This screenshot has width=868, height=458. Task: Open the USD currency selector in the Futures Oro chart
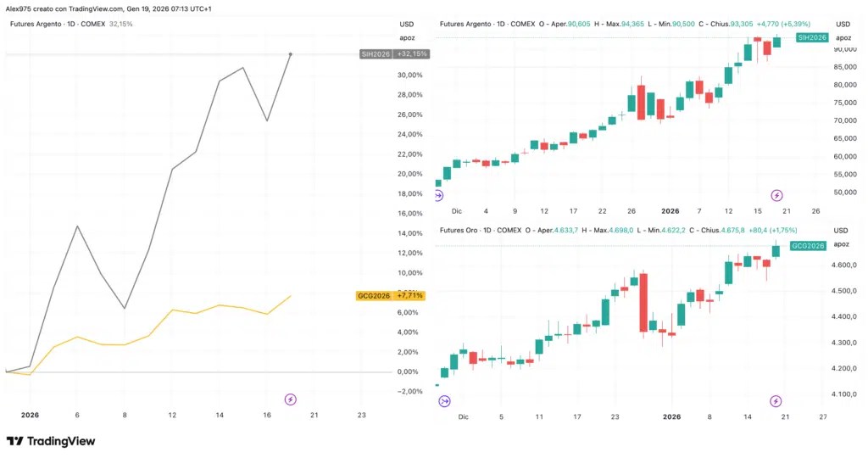(x=841, y=231)
